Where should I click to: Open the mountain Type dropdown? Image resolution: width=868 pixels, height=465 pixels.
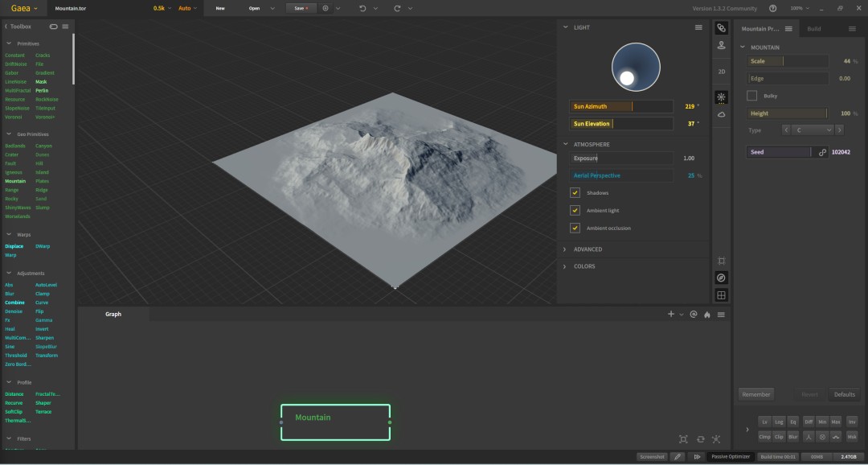tap(813, 130)
